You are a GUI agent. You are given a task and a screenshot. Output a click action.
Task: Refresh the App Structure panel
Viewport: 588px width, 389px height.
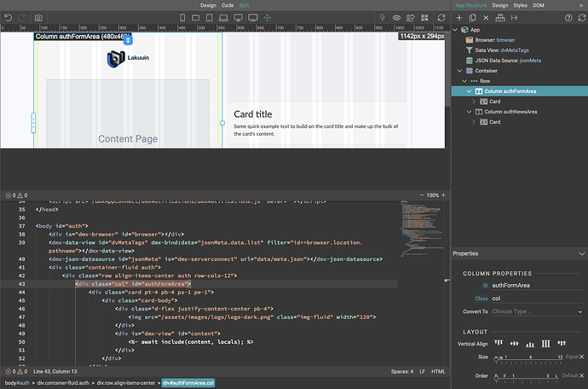click(x=582, y=18)
